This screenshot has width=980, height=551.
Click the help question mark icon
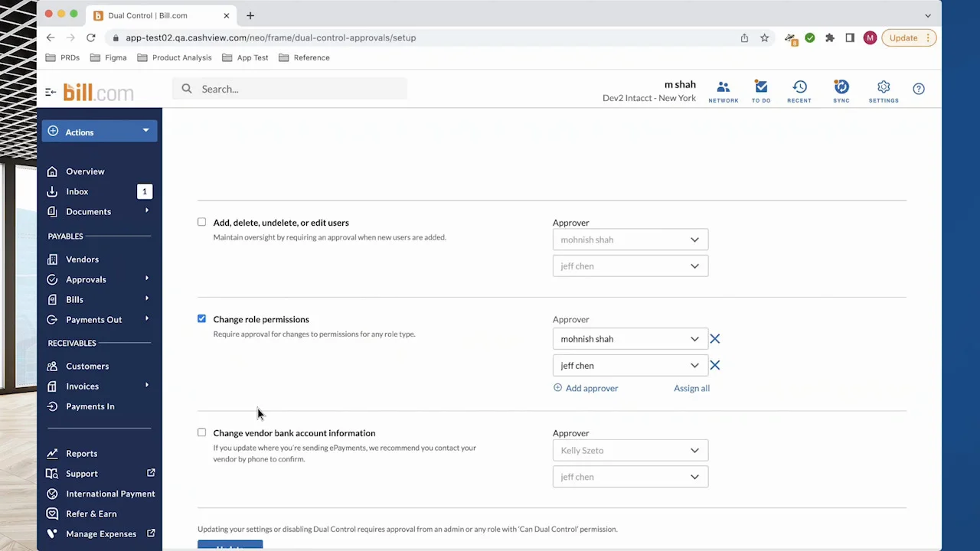pyautogui.click(x=918, y=89)
